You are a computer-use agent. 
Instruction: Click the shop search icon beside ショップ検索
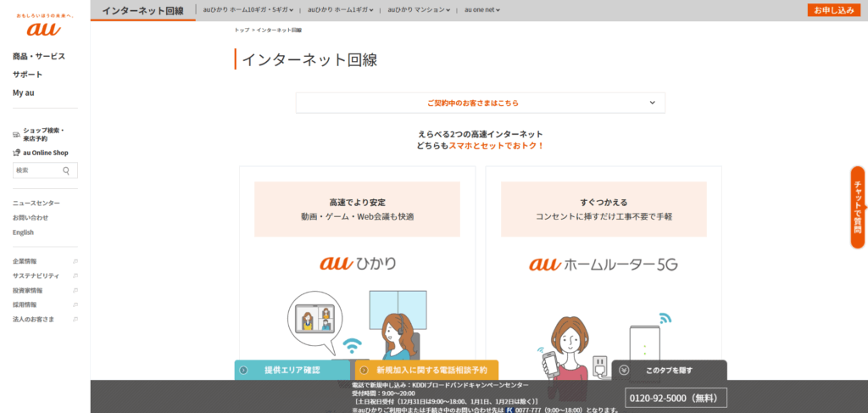(16, 135)
